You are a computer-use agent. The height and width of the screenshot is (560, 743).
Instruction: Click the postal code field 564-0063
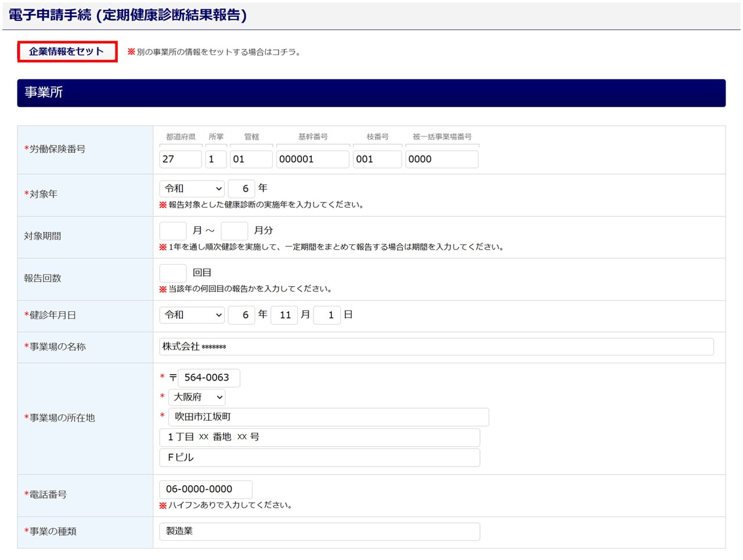[x=208, y=378]
